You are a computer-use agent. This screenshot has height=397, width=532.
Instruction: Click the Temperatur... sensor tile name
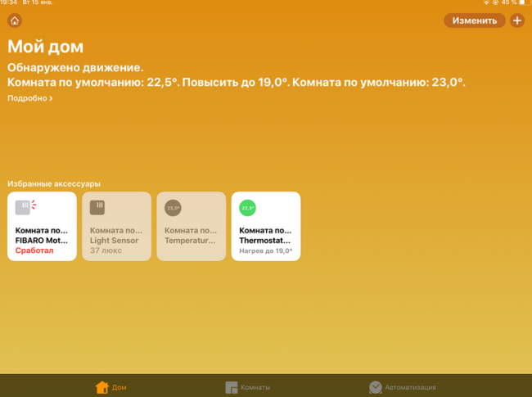(191, 241)
